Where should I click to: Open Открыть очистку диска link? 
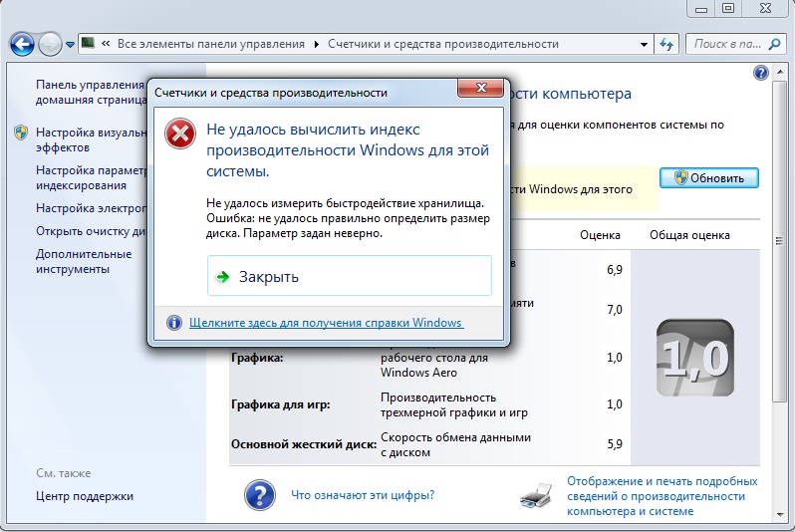pyautogui.click(x=91, y=231)
